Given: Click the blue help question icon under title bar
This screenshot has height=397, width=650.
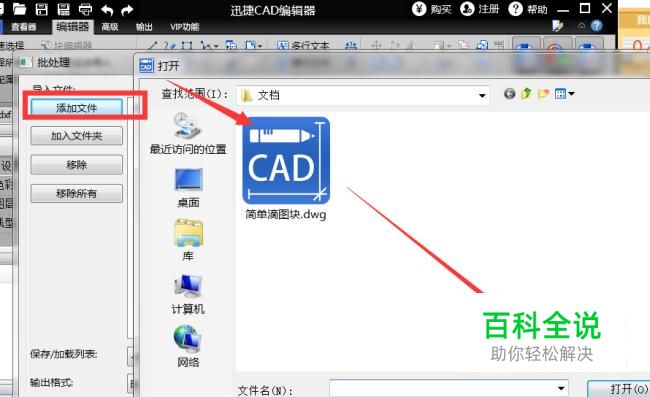Looking at the screenshot, I should point(597,26).
